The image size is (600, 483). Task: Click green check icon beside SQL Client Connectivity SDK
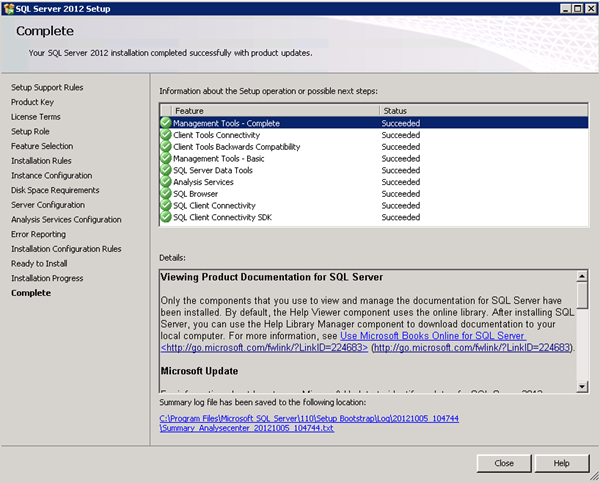(x=166, y=217)
